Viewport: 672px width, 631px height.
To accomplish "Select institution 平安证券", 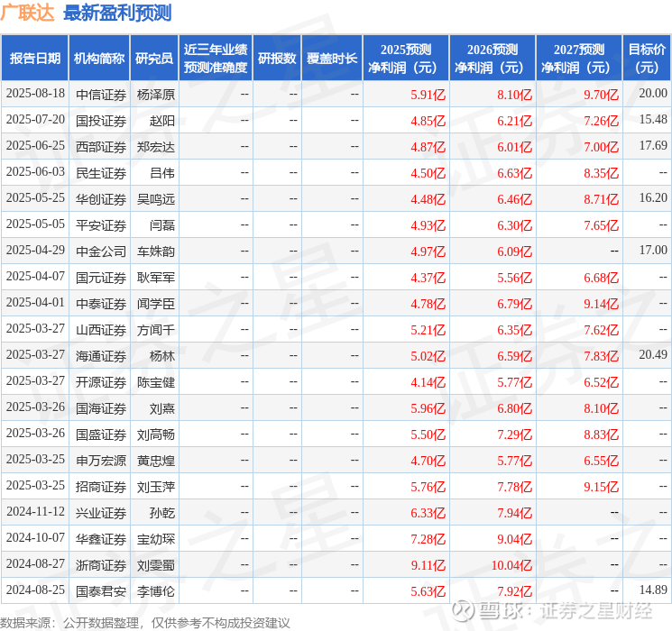I will pyautogui.click(x=101, y=225).
